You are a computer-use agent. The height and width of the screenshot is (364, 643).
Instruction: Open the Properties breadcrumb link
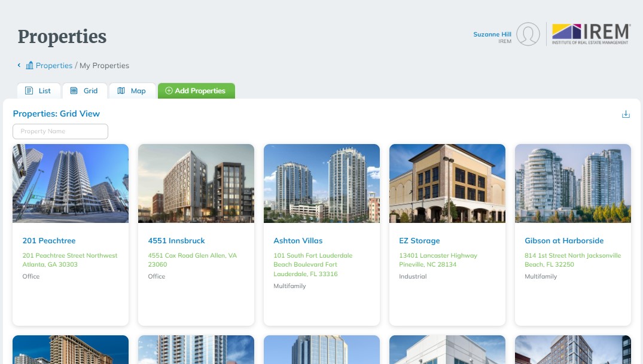coord(54,66)
